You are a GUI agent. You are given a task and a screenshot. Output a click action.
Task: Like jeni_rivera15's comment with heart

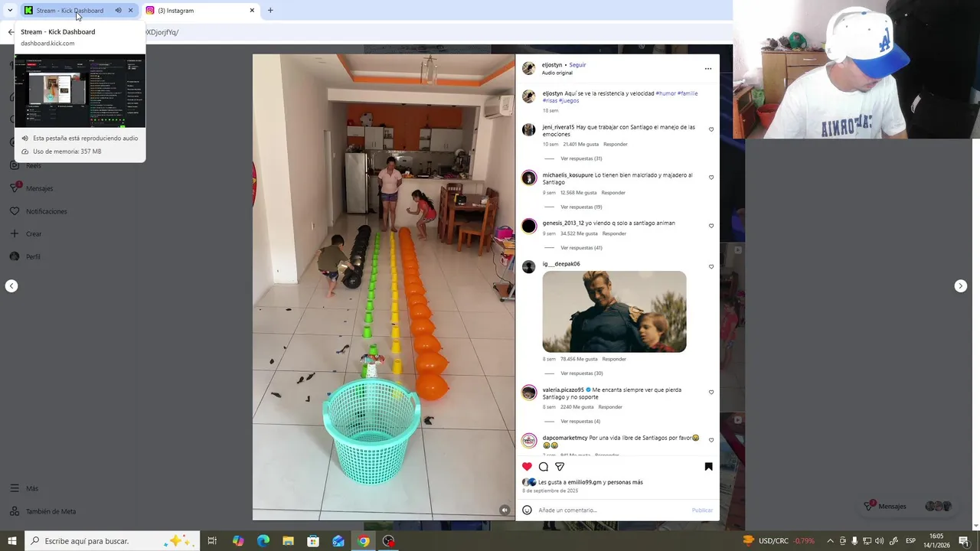coord(711,129)
